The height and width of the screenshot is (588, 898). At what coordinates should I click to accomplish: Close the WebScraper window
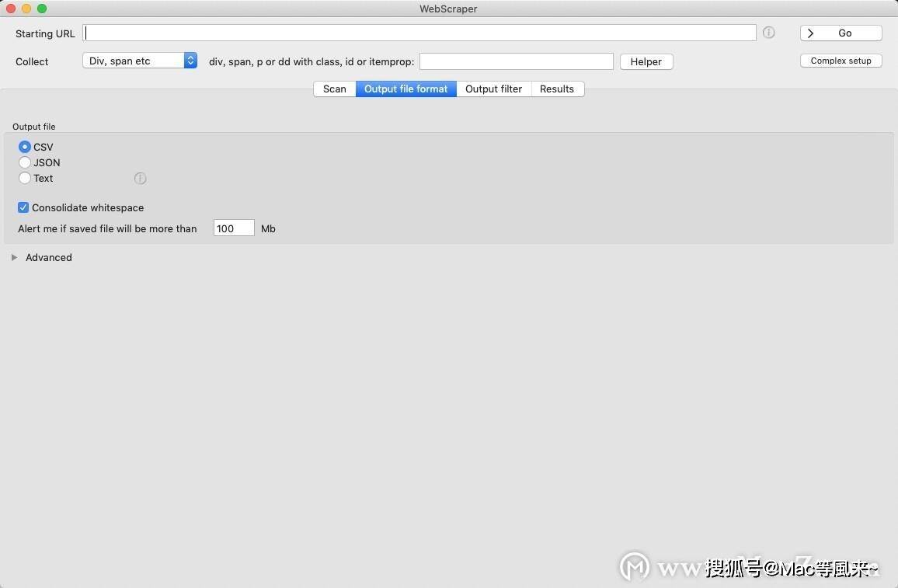[x=11, y=9]
